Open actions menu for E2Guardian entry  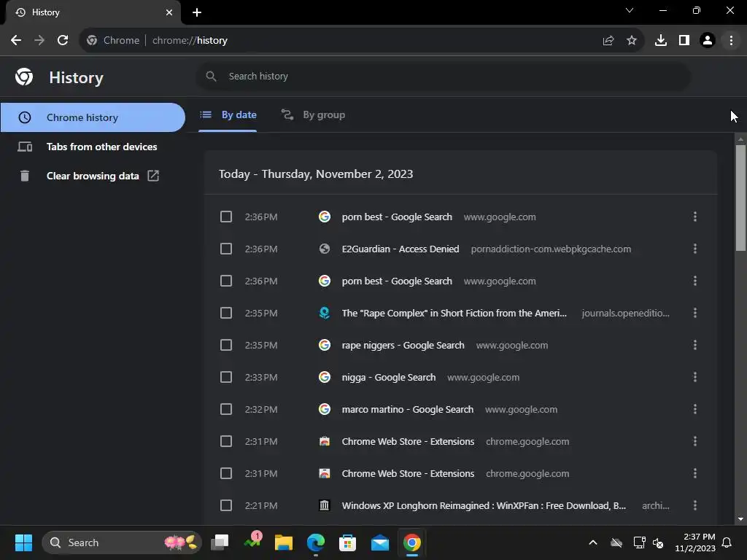[x=695, y=249]
